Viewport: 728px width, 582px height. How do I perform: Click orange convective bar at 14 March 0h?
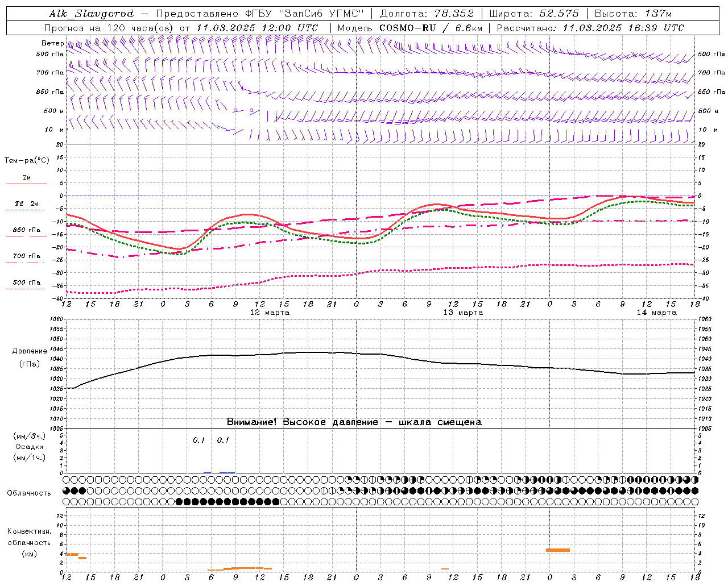tap(558, 550)
